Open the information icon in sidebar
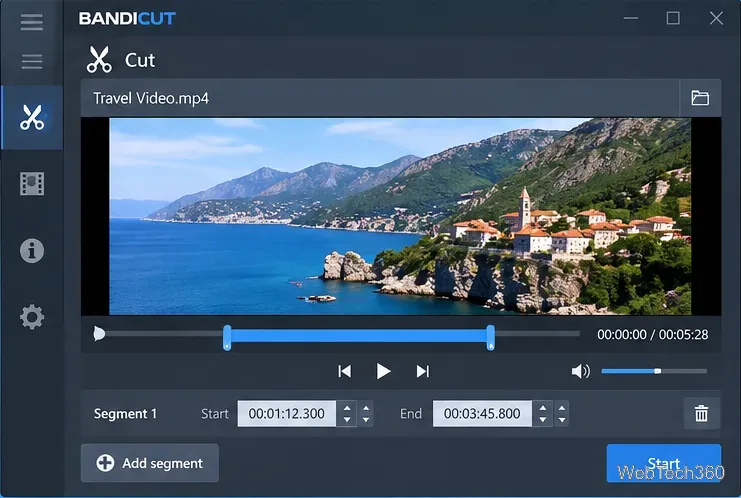This screenshot has height=498, width=741. click(x=32, y=250)
